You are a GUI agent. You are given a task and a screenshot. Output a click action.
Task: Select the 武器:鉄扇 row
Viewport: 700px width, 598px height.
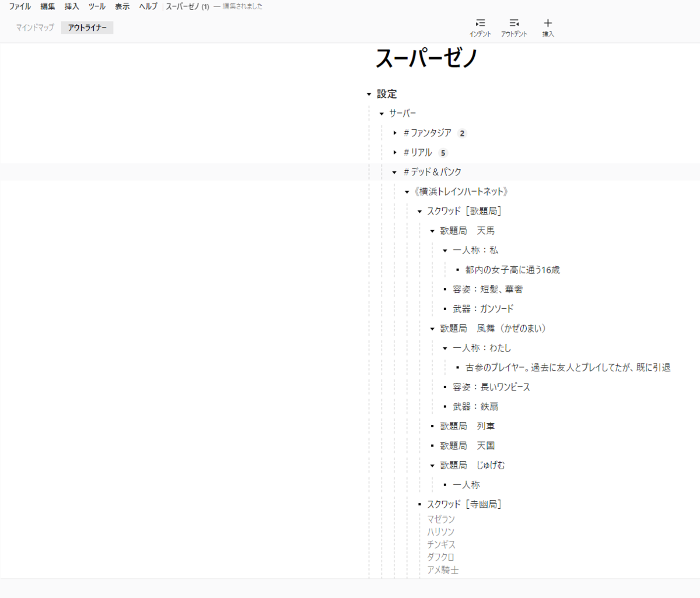pyautogui.click(x=475, y=407)
